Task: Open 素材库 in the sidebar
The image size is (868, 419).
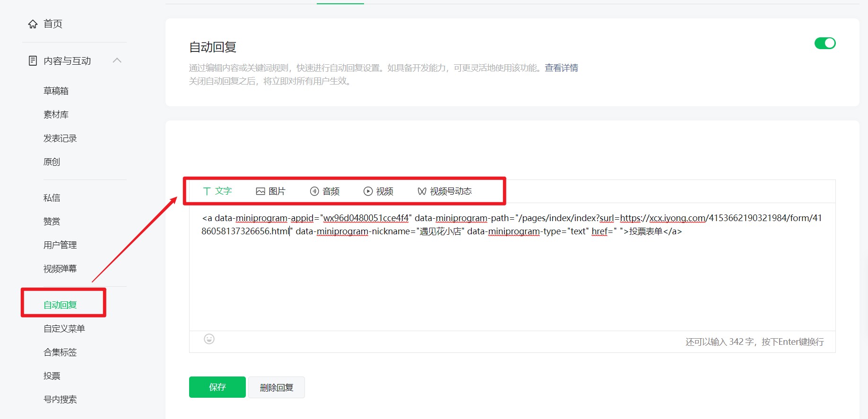Action: coord(56,114)
